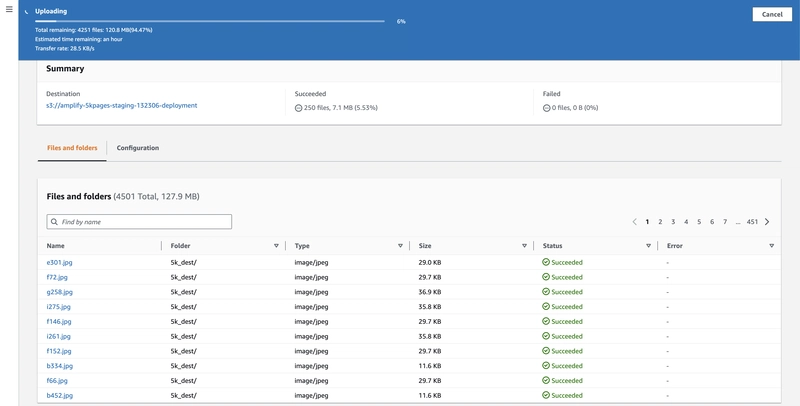Jump to page 6 of results
The image size is (800, 406).
coord(712,222)
